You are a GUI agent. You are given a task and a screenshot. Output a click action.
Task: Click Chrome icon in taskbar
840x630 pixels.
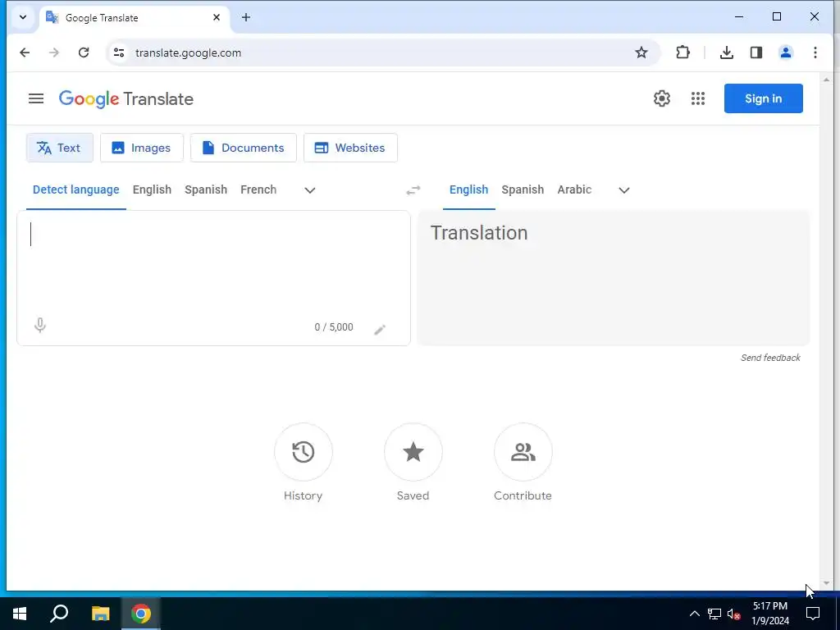click(141, 614)
